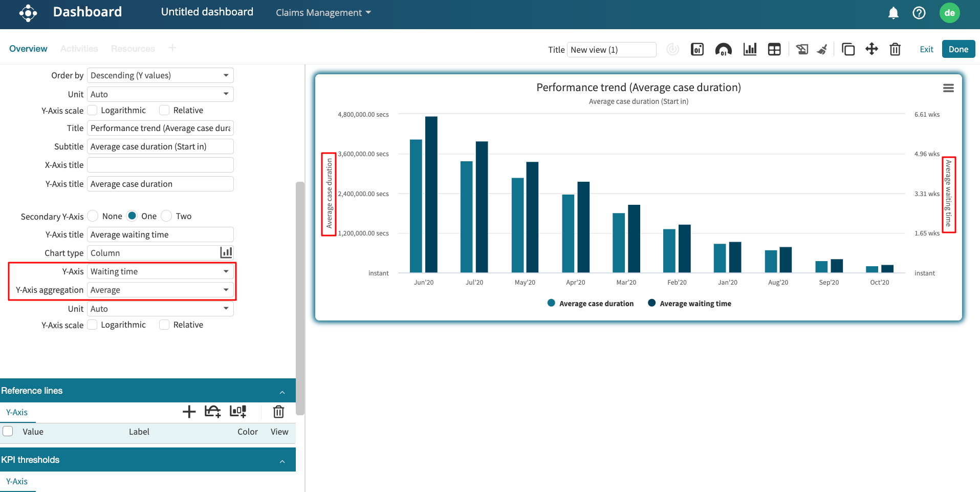This screenshot has width=980, height=492.
Task: Add a single value tile widget
Action: tap(697, 49)
